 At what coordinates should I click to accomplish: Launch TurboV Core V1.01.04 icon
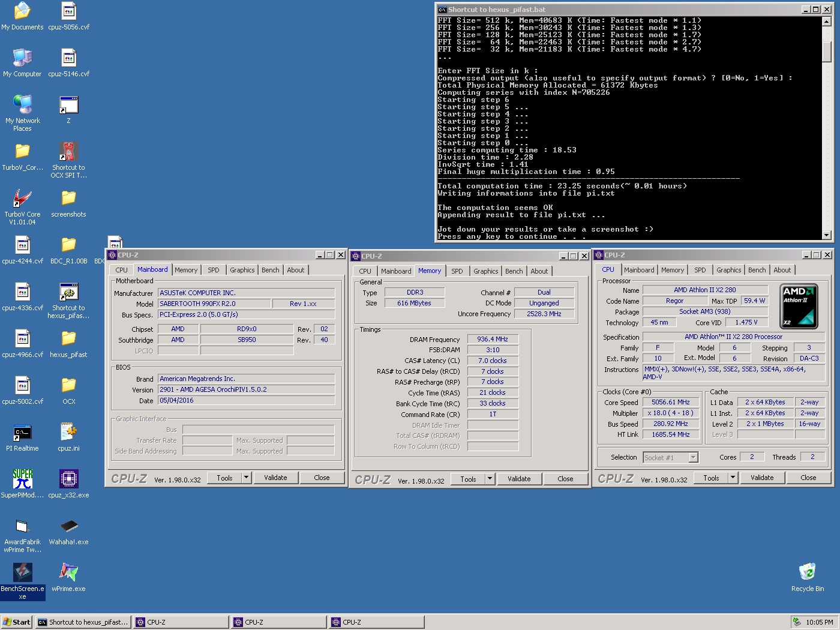(22, 207)
